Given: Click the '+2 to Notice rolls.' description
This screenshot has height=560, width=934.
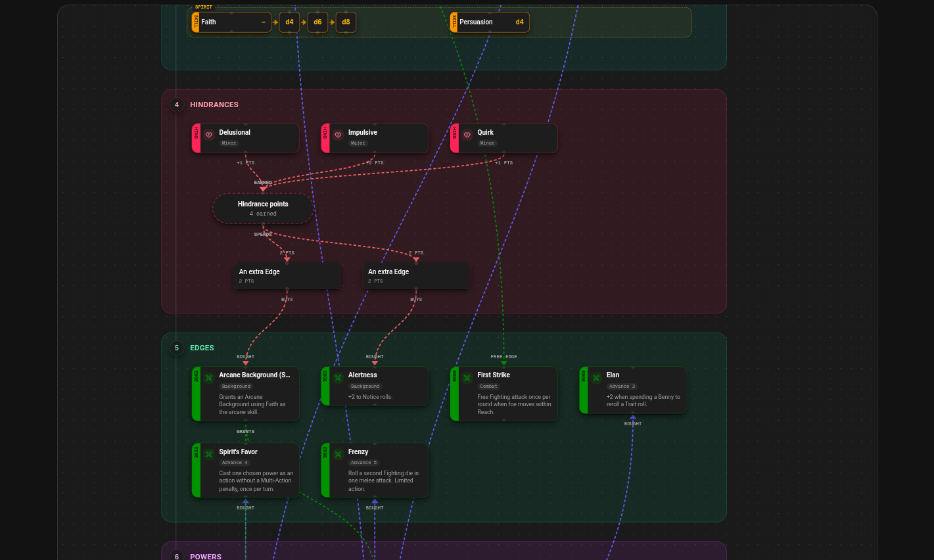Looking at the screenshot, I should (370, 397).
